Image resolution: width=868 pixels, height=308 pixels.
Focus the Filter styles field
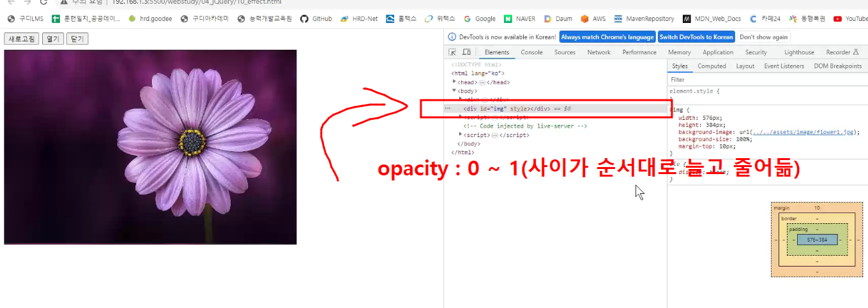(x=768, y=80)
